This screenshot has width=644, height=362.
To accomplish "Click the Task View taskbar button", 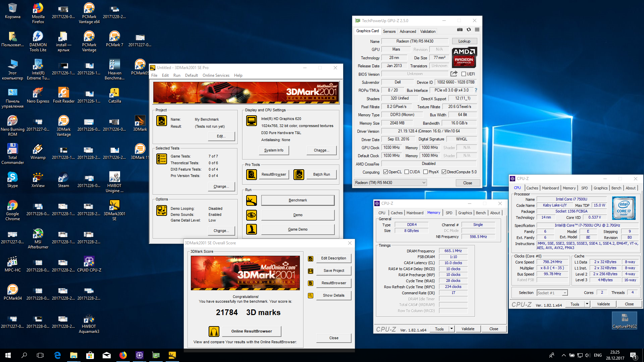I will (x=40, y=355).
